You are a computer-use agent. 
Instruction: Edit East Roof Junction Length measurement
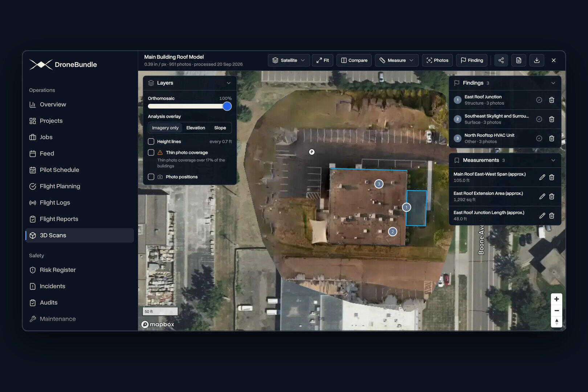(542, 216)
